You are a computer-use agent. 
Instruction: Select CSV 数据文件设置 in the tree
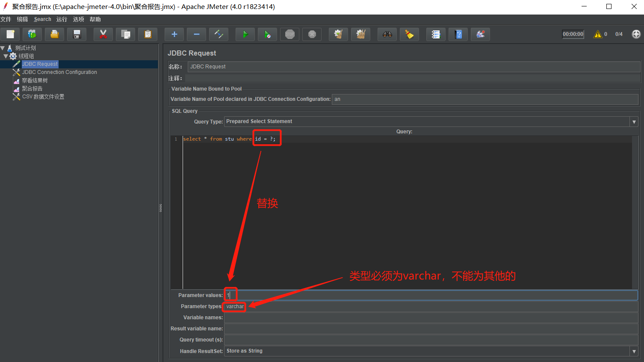(43, 97)
